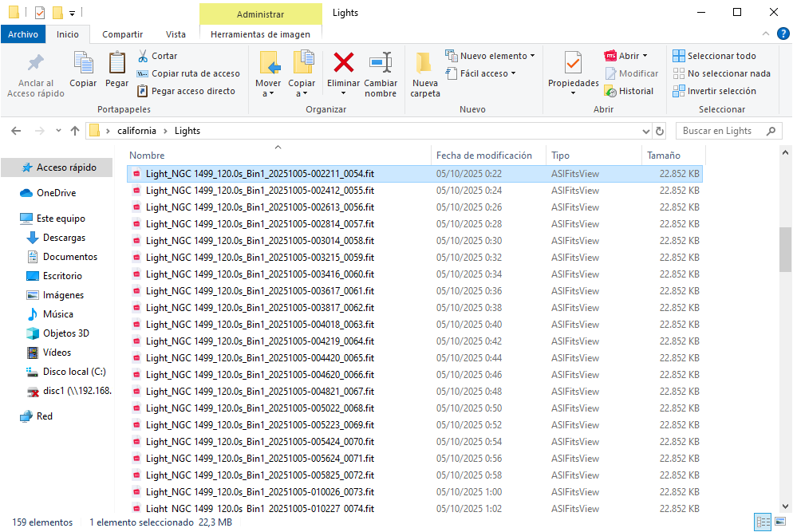
Task: Click the vertical scrollbar thumb in file list
Action: click(785, 250)
